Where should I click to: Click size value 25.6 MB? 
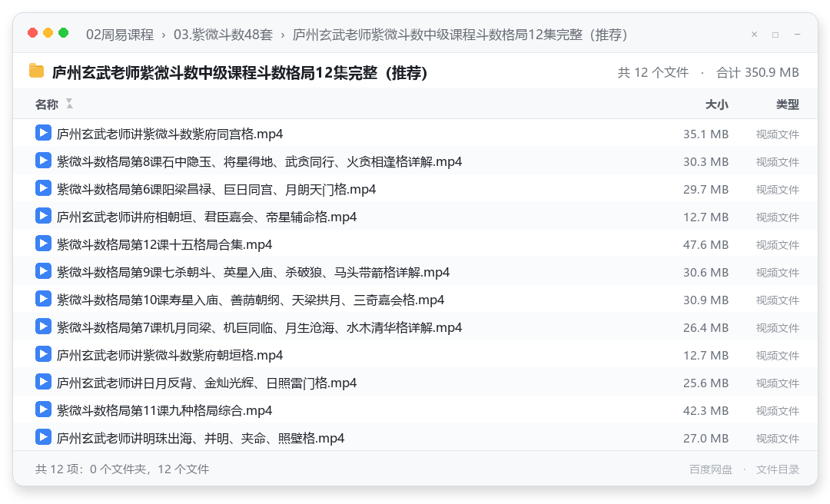(x=705, y=383)
